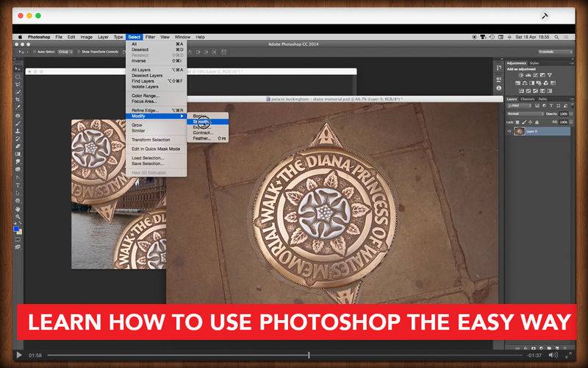Choose Smooth from the Modify submenu
This screenshot has width=588, height=368.
pyautogui.click(x=201, y=121)
